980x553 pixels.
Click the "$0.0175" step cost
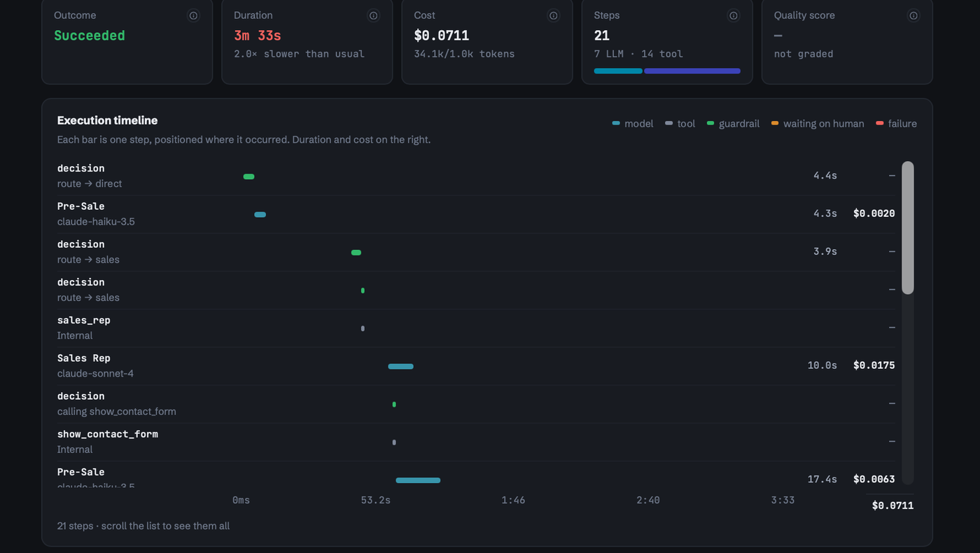(x=874, y=365)
